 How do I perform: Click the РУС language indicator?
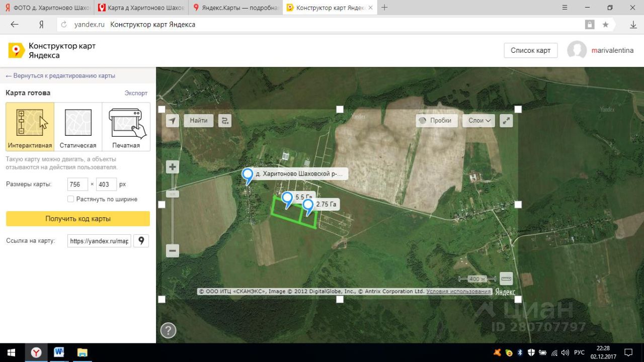(579, 352)
